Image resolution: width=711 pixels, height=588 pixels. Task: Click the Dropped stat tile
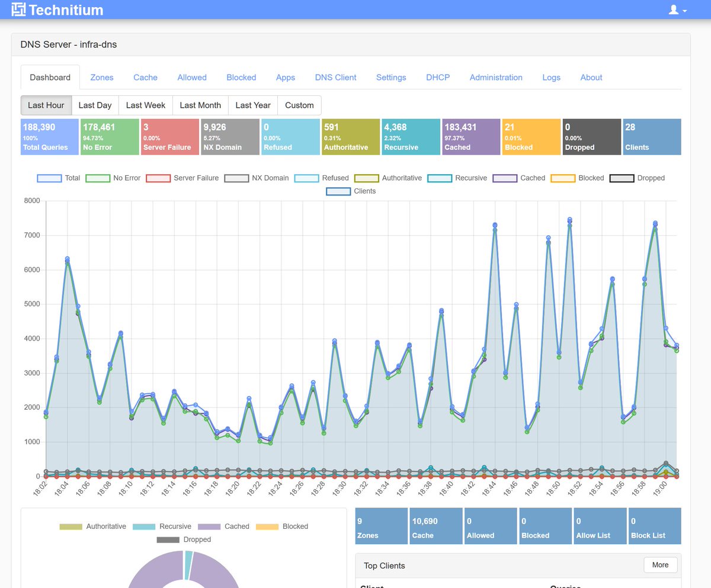[592, 137]
